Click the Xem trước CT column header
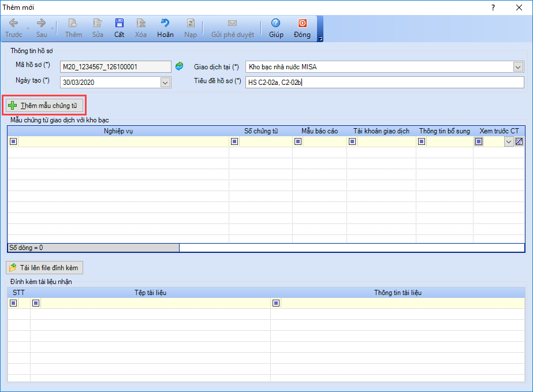This screenshot has height=392, width=533. point(499,131)
